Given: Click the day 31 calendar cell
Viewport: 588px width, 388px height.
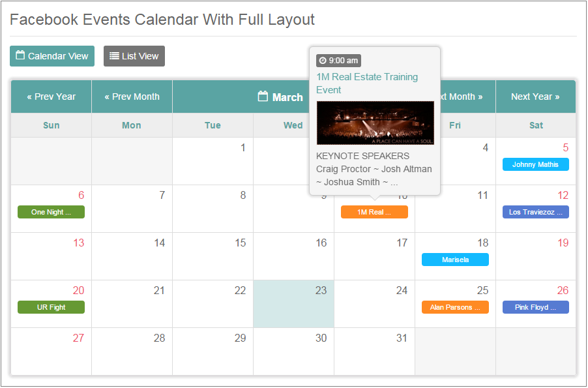Looking at the screenshot, I should tap(374, 351).
